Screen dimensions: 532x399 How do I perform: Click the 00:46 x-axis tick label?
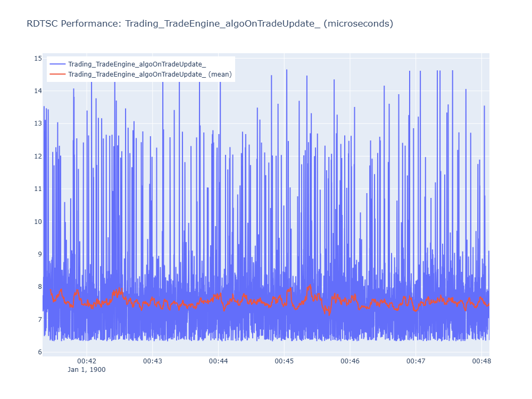tap(350, 361)
